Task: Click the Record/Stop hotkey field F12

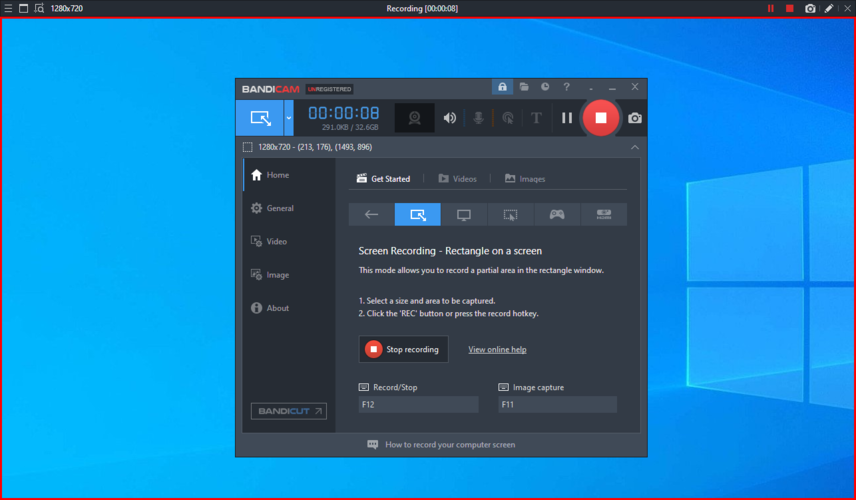Action: [x=419, y=404]
